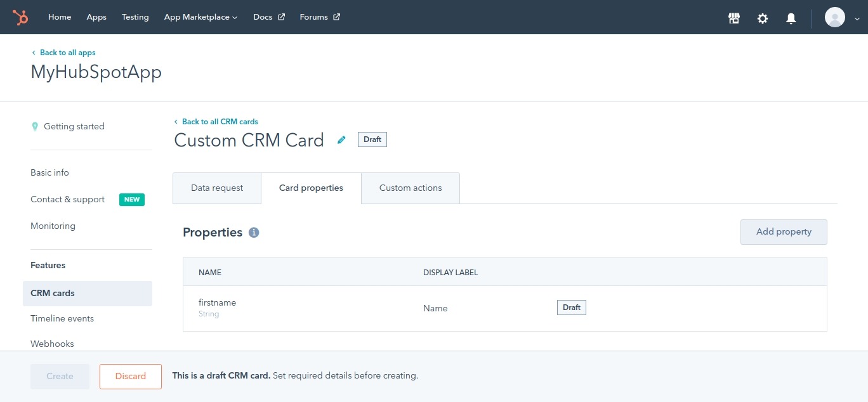Select the Card properties tab

(x=311, y=188)
